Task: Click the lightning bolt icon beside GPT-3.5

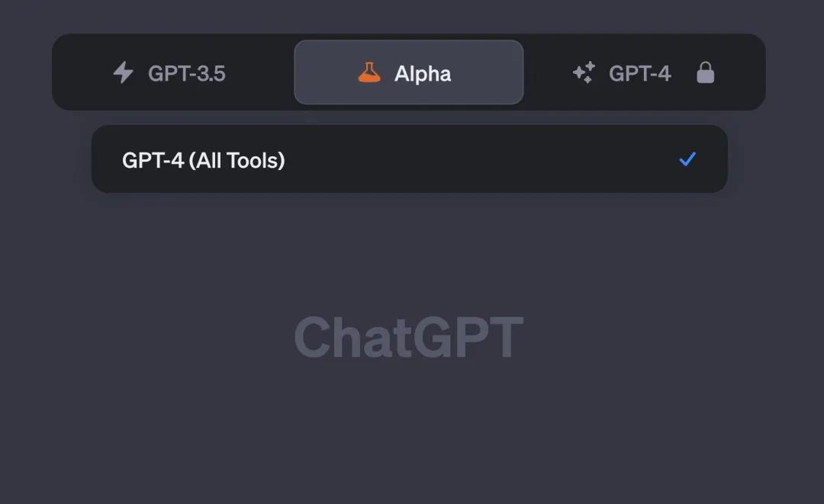Action: point(123,73)
